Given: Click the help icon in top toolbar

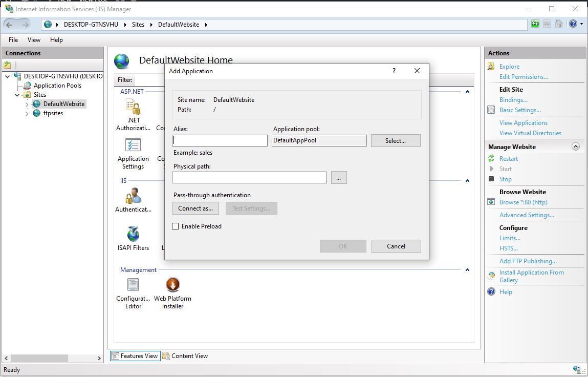Looking at the screenshot, I should click(x=573, y=24).
